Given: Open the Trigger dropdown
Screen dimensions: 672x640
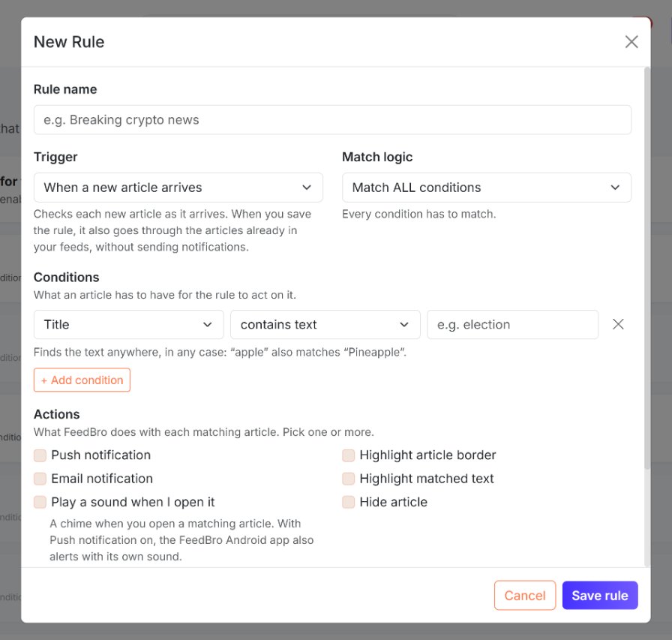Looking at the screenshot, I should (178, 188).
